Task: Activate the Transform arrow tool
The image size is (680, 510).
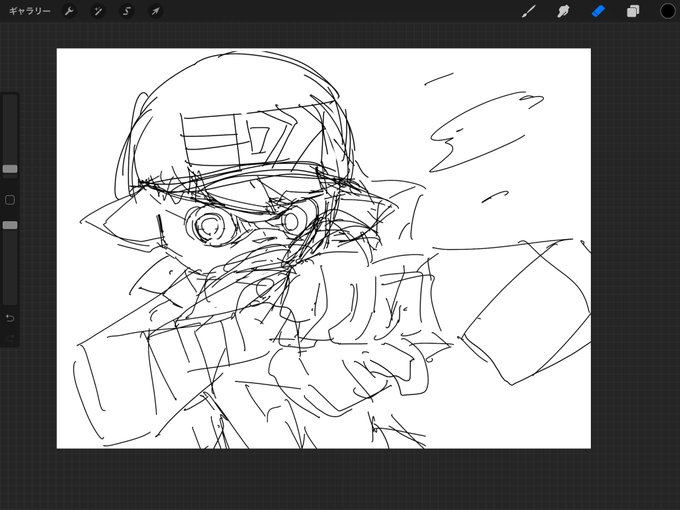Action: click(155, 11)
